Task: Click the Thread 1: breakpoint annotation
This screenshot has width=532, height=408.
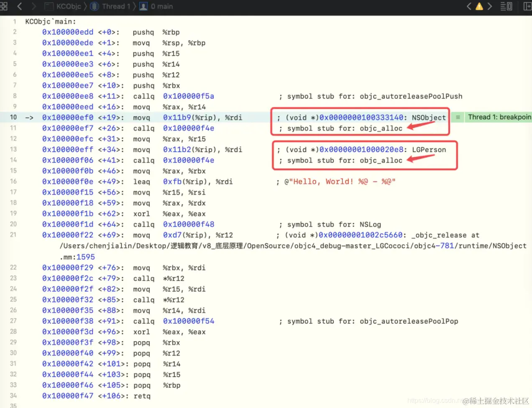Action: (499, 117)
